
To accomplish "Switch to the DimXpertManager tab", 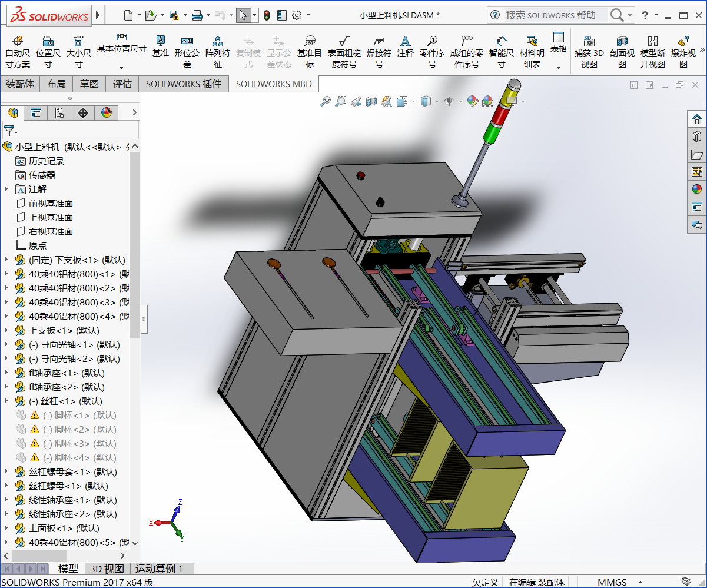I will (83, 112).
